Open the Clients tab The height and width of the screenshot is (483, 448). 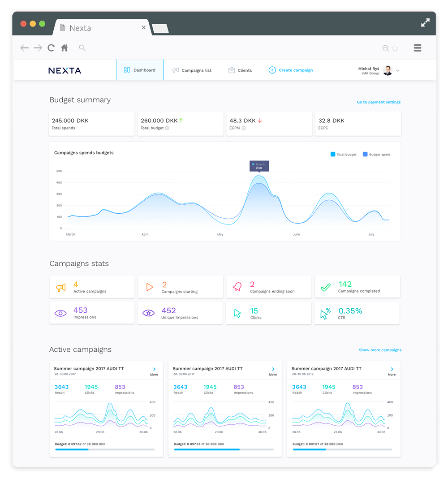(x=240, y=70)
